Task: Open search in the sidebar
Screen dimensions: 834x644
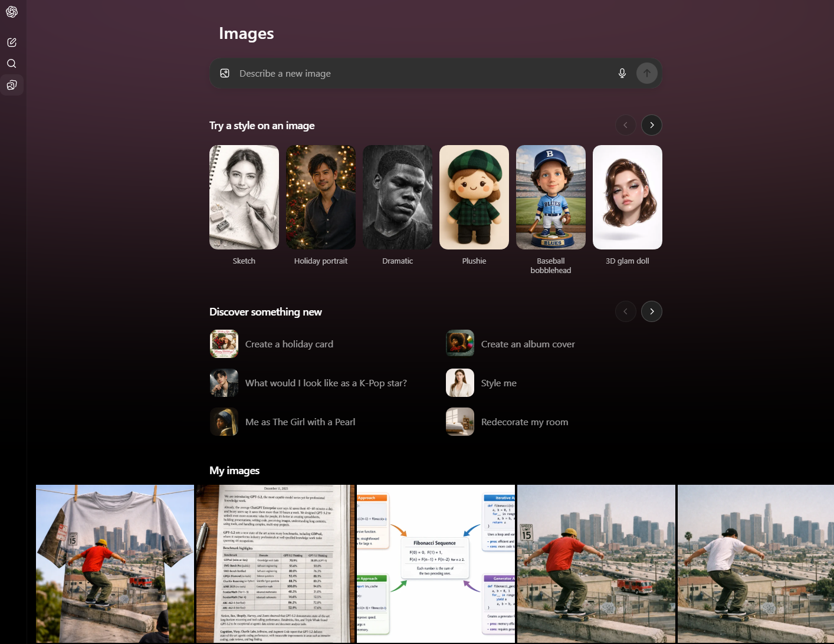Action: tap(12, 63)
